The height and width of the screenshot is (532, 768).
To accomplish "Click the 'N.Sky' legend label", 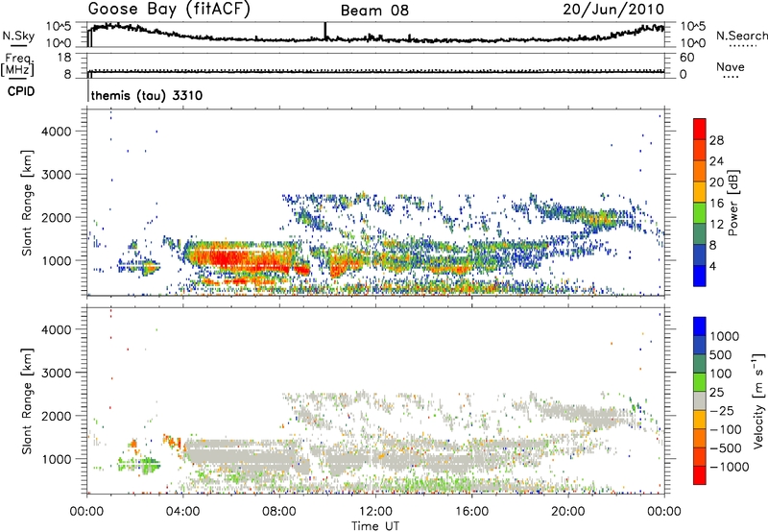I will click(x=18, y=36).
